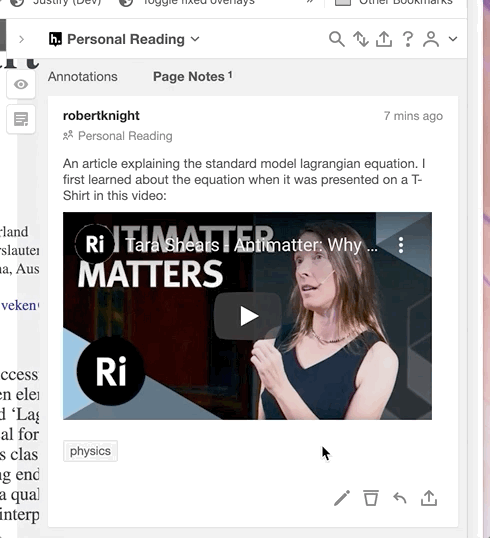The width and height of the screenshot is (490, 538).
Task: Click the new page note icon button
Action: pyautogui.click(x=21, y=119)
